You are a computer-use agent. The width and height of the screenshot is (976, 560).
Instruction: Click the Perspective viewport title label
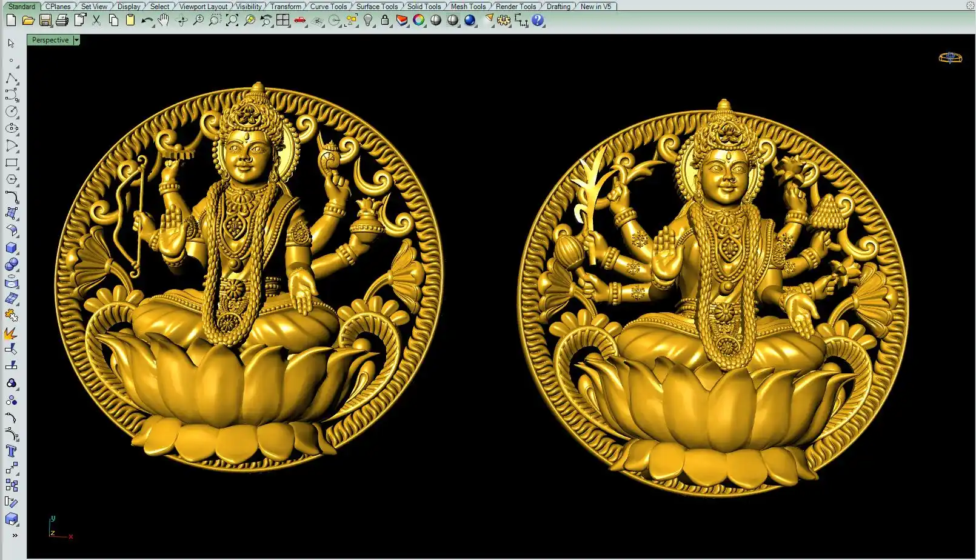(50, 40)
